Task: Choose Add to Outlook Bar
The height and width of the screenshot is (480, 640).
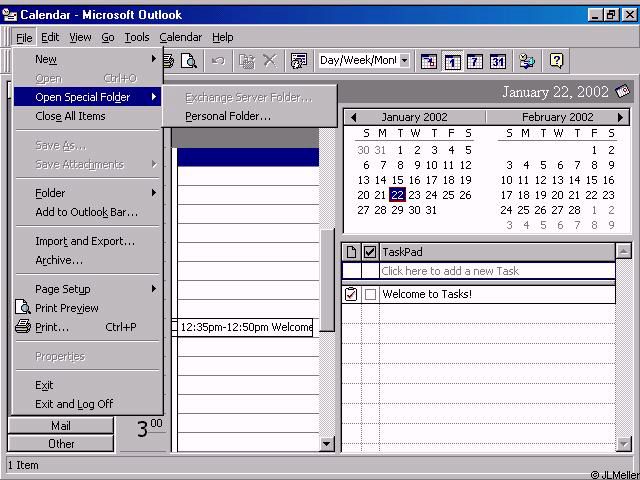Action: click(87, 212)
